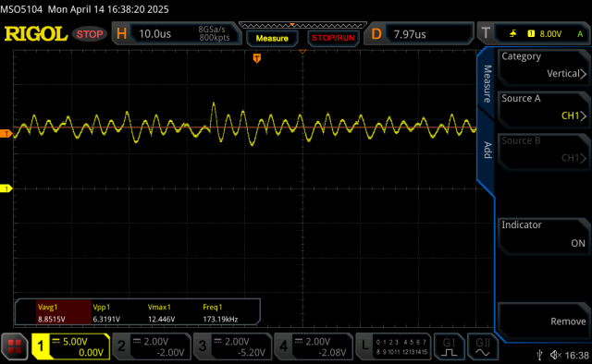
Task: Toggle the Indicator ON setting
Action: click(543, 235)
